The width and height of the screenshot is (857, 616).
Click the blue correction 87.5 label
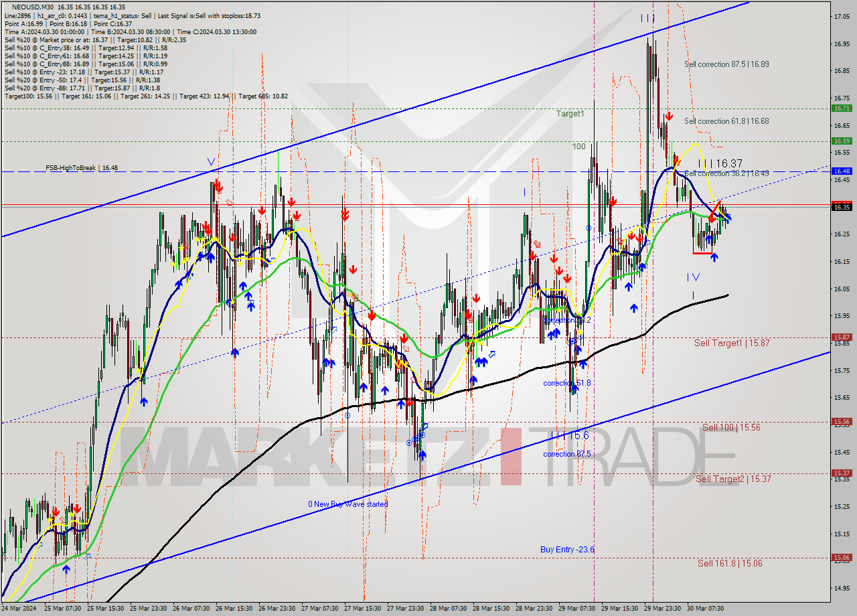(x=567, y=454)
